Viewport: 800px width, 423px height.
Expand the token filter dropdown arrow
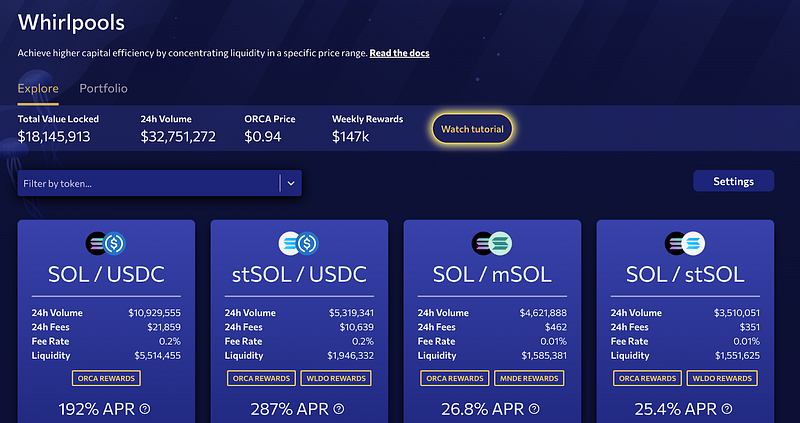click(x=290, y=183)
